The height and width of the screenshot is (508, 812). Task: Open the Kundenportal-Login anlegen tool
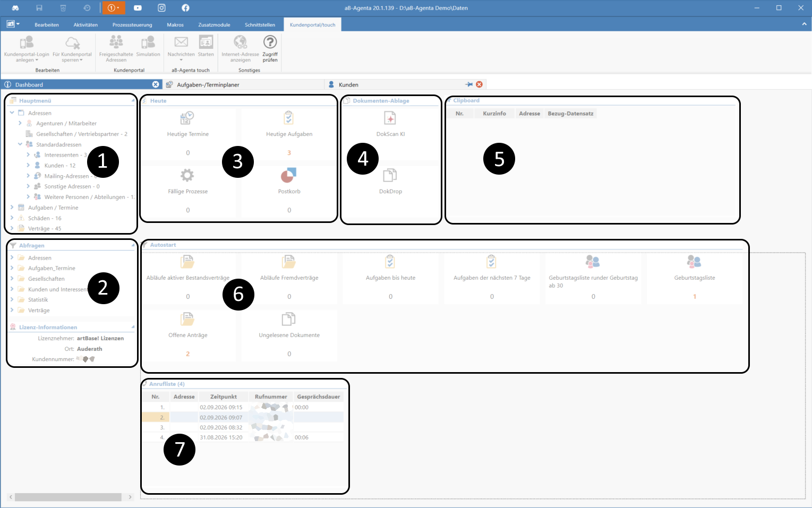(x=27, y=49)
